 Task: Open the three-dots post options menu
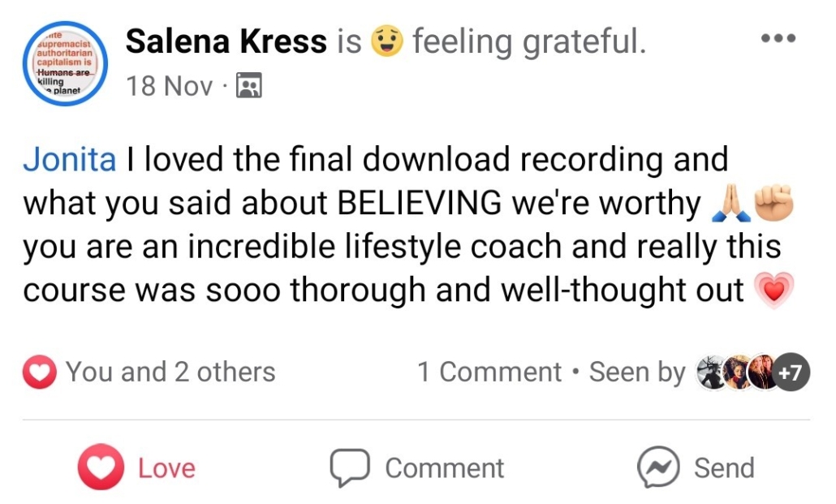778,39
